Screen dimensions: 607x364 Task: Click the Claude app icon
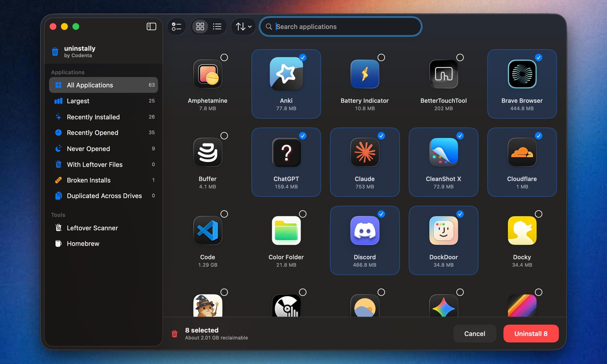pos(365,152)
